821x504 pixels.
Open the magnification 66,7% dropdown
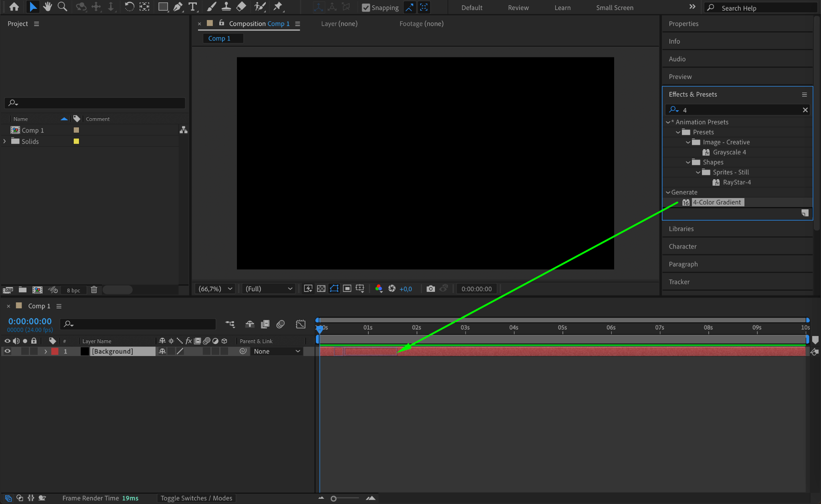point(215,289)
